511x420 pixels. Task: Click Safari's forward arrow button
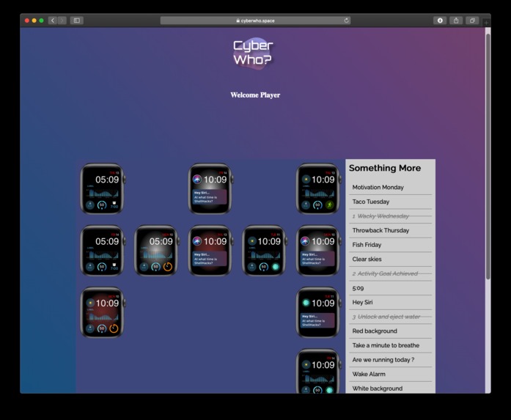click(x=62, y=21)
